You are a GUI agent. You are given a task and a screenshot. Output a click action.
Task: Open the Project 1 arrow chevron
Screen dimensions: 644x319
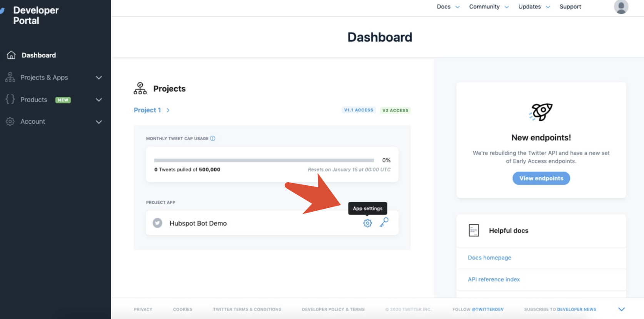tap(168, 110)
